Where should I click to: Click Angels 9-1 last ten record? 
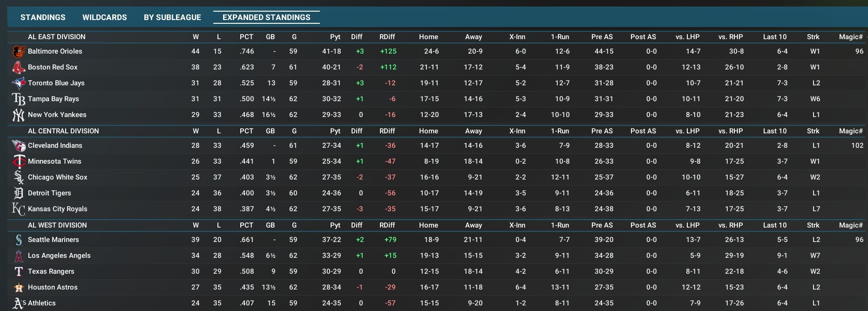pyautogui.click(x=782, y=256)
